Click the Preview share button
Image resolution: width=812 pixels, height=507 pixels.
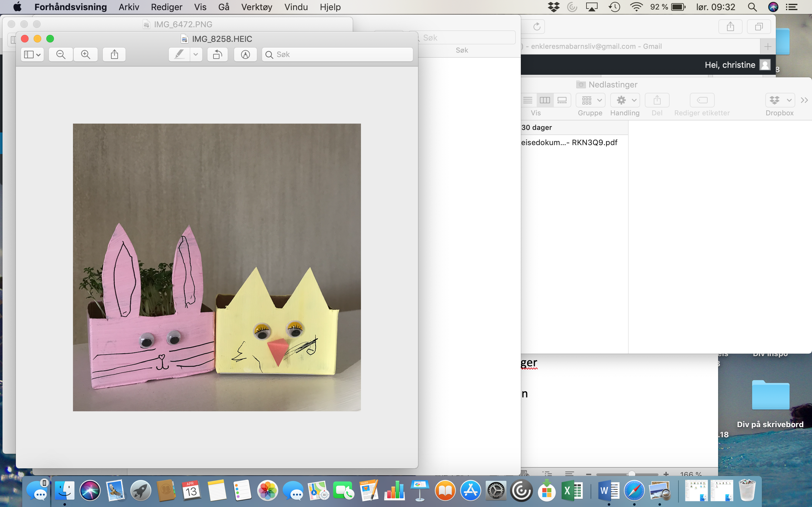[115, 54]
